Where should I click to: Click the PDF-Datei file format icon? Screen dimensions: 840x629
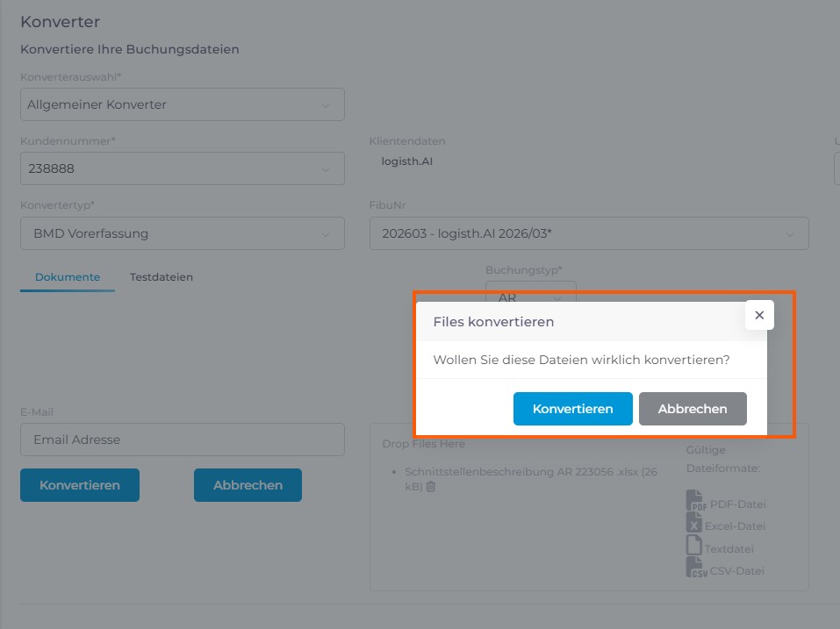(696, 502)
